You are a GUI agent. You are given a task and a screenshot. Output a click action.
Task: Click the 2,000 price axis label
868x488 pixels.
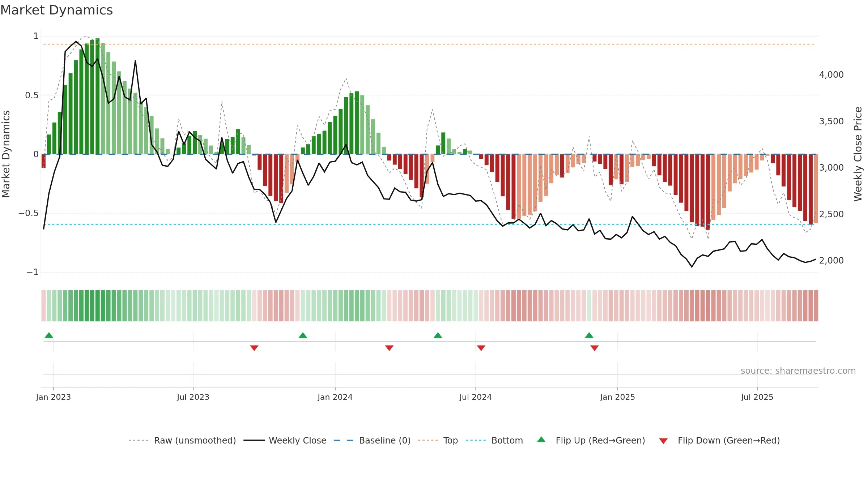[x=831, y=260]
